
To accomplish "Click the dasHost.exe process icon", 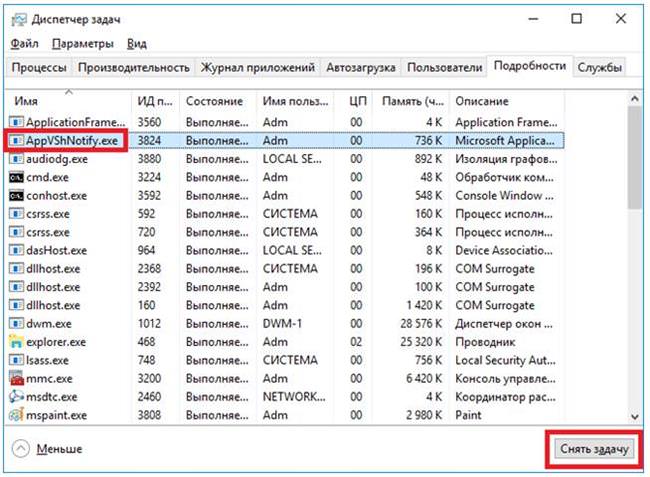I will point(16,250).
